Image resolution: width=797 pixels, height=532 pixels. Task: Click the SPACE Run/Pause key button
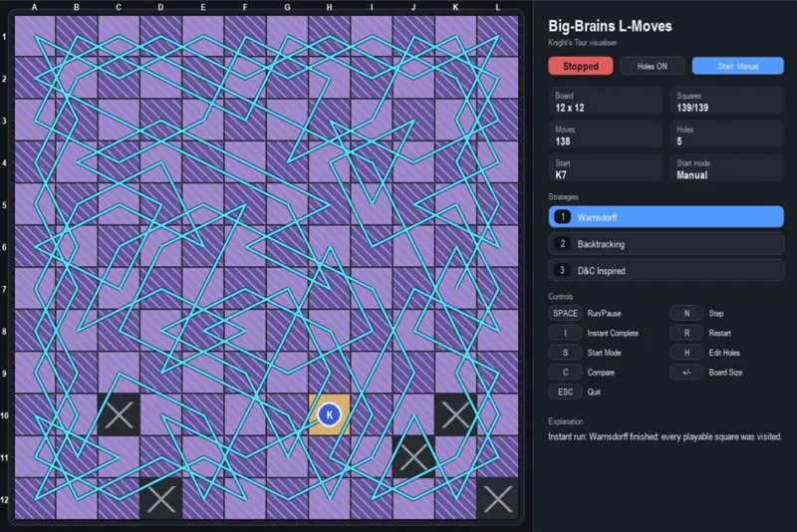[x=565, y=313]
